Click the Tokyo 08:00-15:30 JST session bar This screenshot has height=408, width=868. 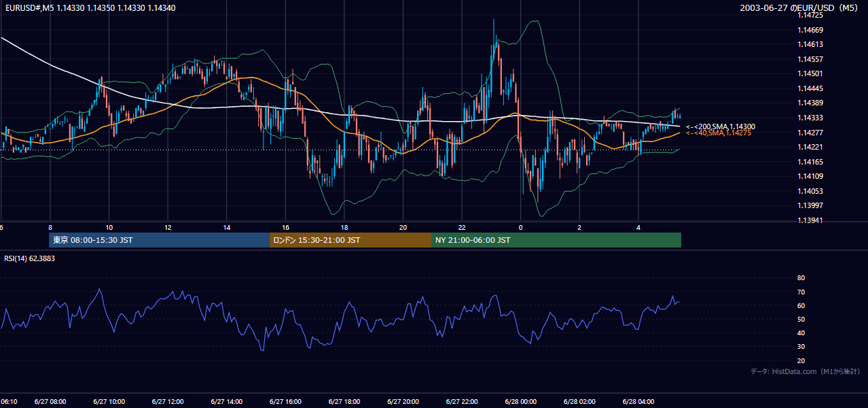[x=159, y=240]
